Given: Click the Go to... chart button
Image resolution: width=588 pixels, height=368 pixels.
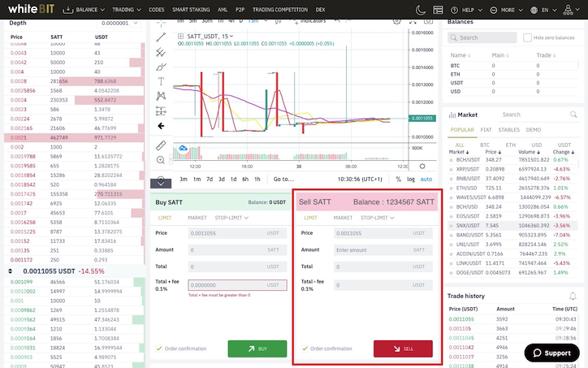Looking at the screenshot, I should (x=283, y=180).
